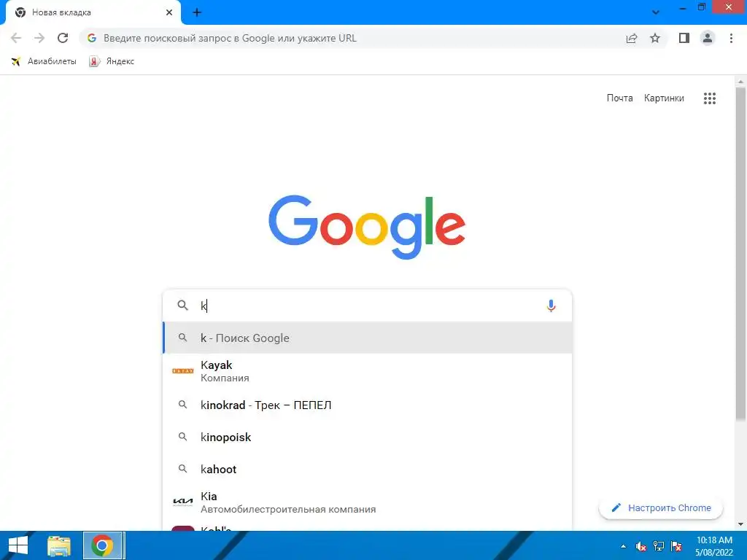This screenshot has width=747, height=560.
Task: Reload the current page
Action: coord(63,38)
